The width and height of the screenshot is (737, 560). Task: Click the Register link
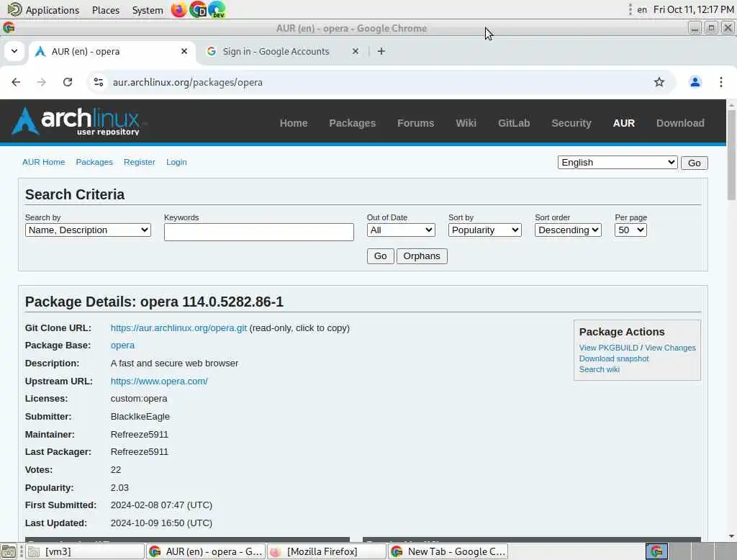139,162
